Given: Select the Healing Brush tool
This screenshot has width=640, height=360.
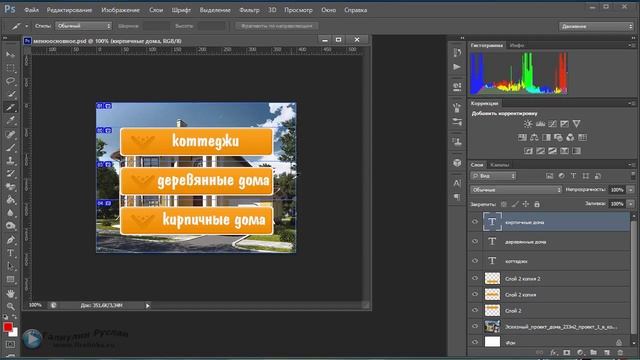Looking at the screenshot, I should [x=10, y=134].
